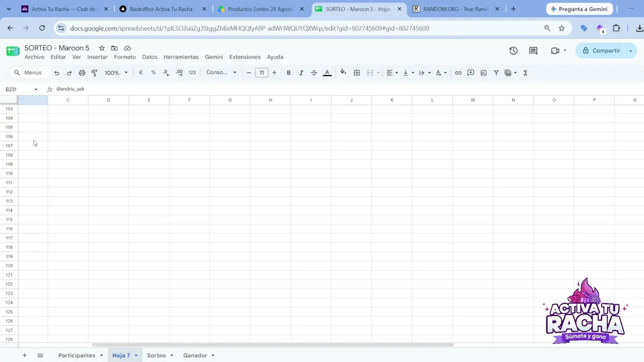
Task: Open the Archivo menu
Action: click(x=34, y=57)
